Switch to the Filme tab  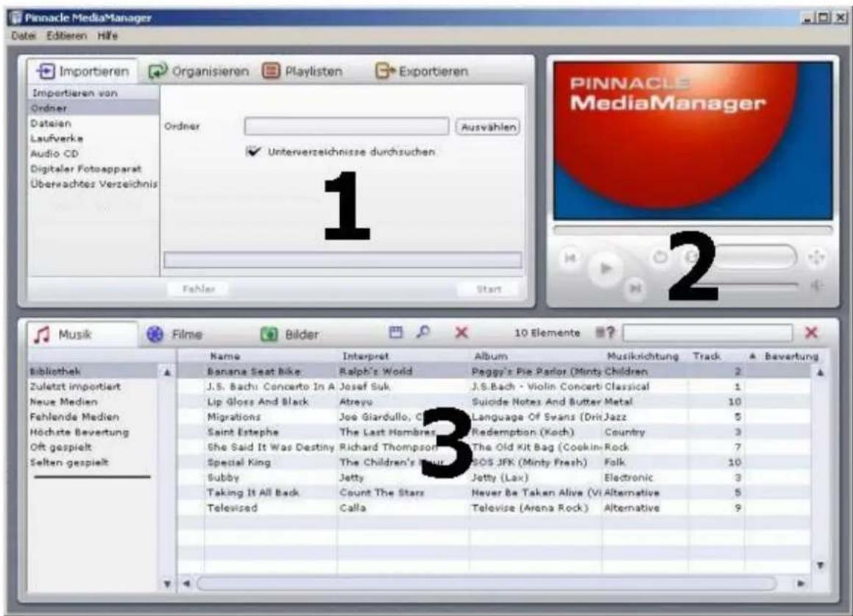pyautogui.click(x=175, y=335)
